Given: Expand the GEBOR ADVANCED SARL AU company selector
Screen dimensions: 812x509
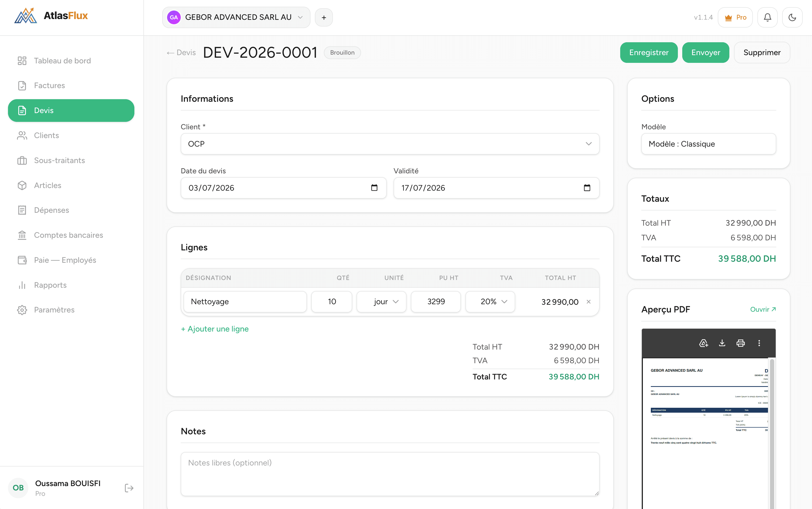Looking at the screenshot, I should [x=236, y=18].
